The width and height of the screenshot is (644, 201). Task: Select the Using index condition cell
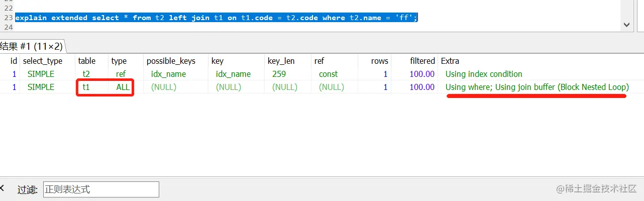coord(484,74)
